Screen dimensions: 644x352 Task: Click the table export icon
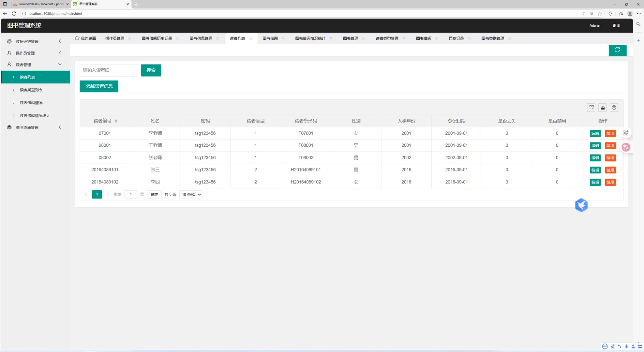pyautogui.click(x=603, y=108)
